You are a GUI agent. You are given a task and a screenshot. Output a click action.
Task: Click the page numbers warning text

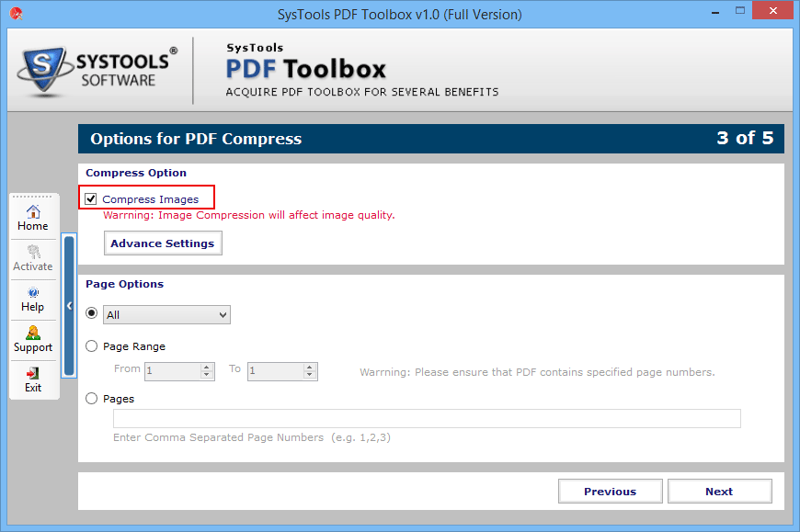537,372
